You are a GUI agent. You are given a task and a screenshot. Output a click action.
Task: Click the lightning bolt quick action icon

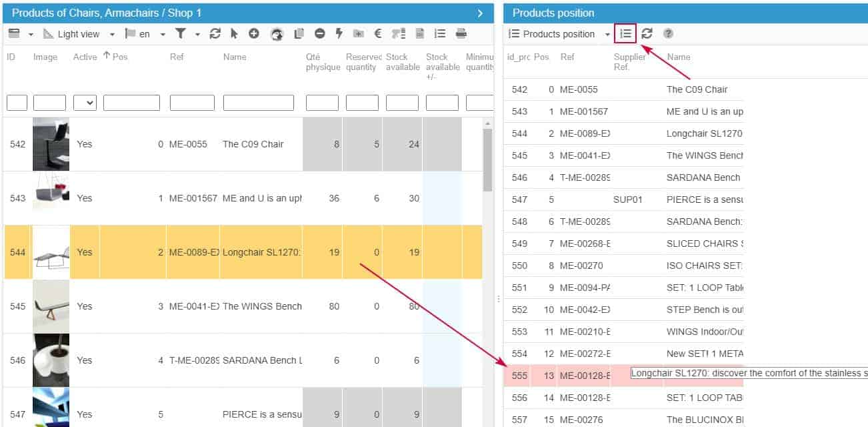(x=339, y=34)
